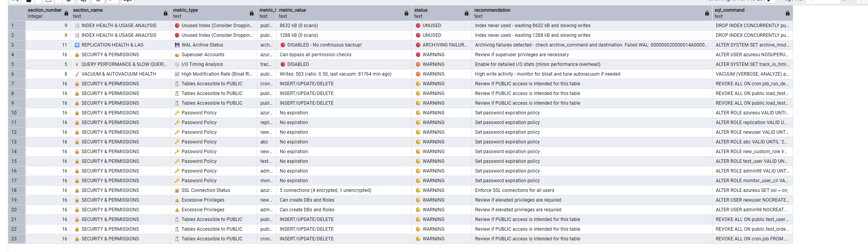The height and width of the screenshot is (252, 868).
Task: Click 'REVOKE ALL ON cron.job FROM' command cell
Action: tap(752, 239)
